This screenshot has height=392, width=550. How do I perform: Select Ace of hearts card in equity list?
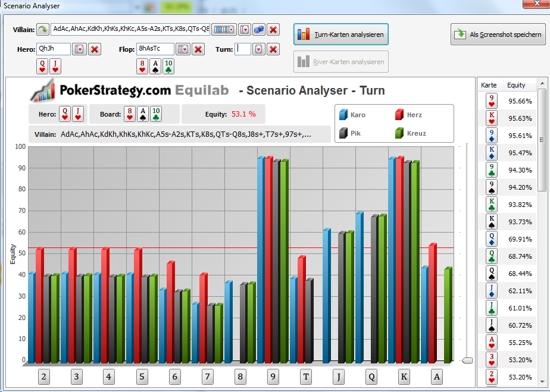492,342
